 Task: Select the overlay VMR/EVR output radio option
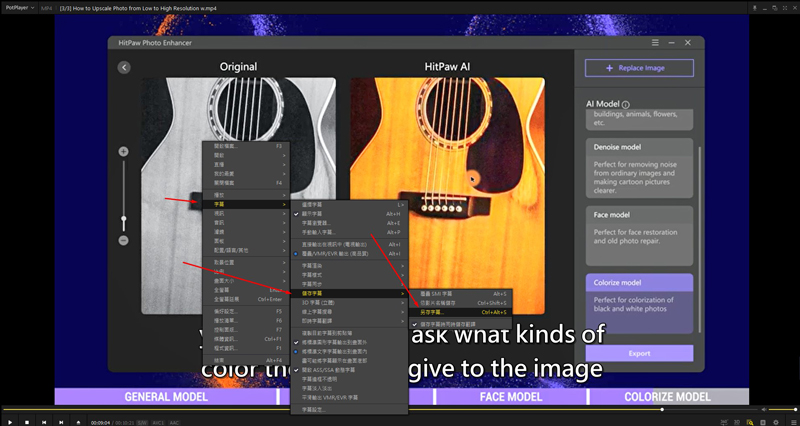[349, 254]
